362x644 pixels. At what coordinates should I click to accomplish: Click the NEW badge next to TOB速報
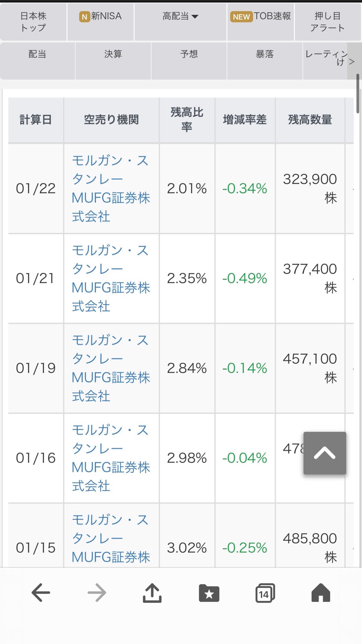click(241, 17)
